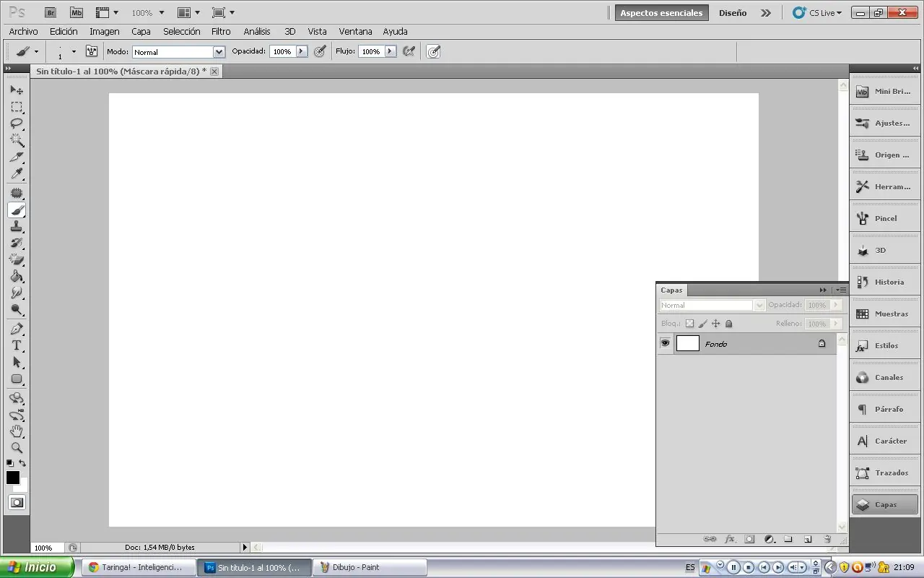Open the Ventana menu
924x578 pixels.
tap(355, 31)
